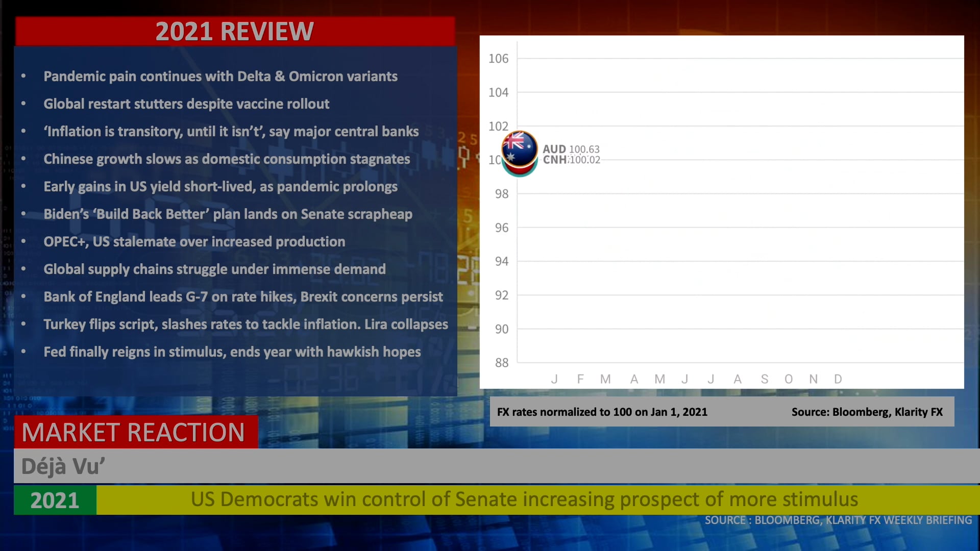Click the N November month label
Viewport: 980px width, 551px height.
click(x=814, y=379)
